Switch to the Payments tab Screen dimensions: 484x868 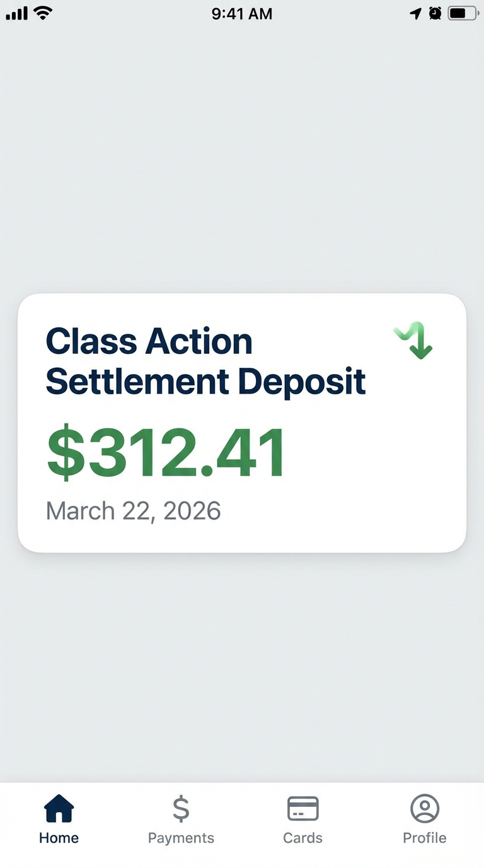[181, 838]
